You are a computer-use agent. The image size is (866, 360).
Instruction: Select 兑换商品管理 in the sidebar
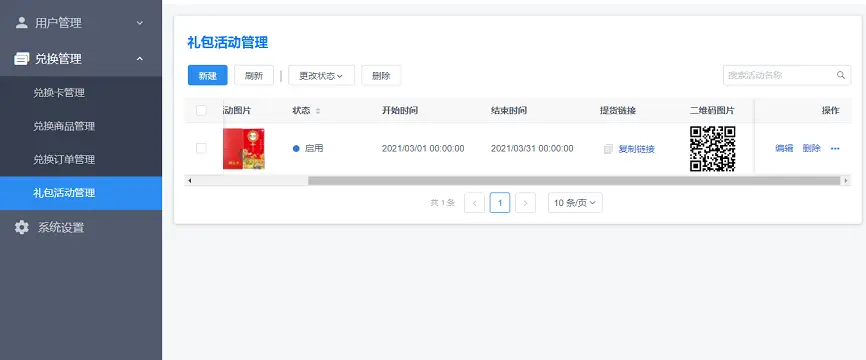coord(81,126)
